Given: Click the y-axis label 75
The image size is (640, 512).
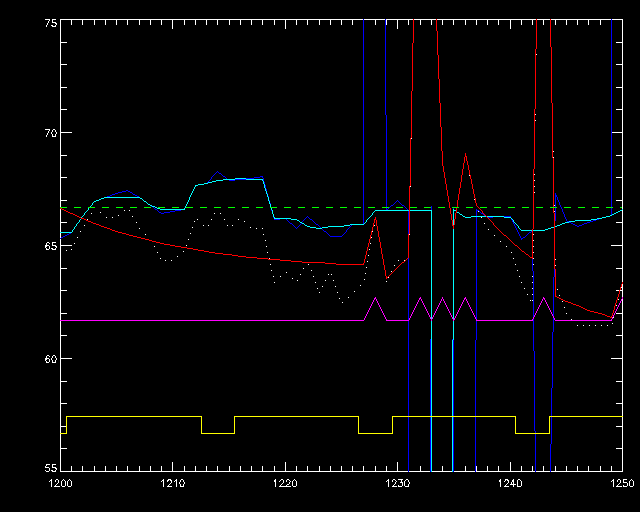Looking at the screenshot, I should point(46,23).
